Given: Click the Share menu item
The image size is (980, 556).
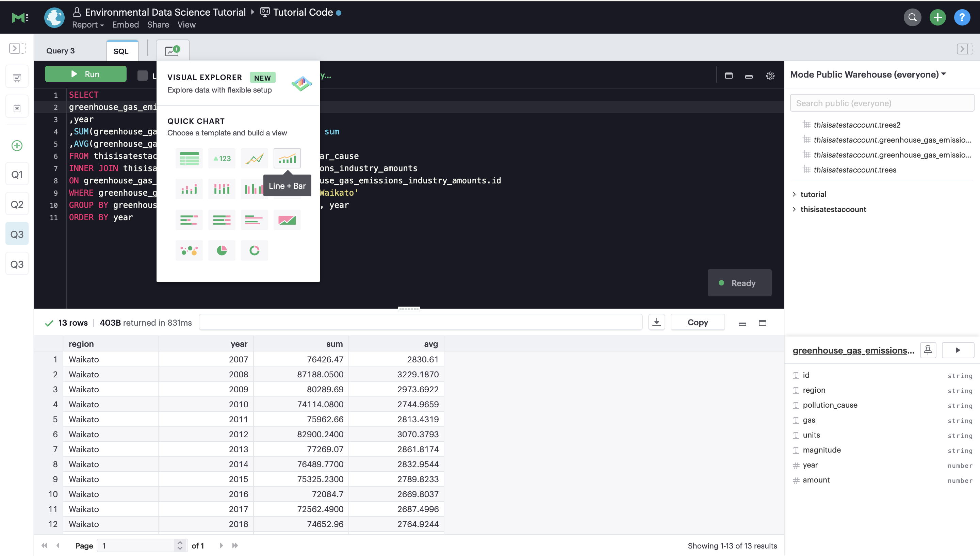Looking at the screenshot, I should coord(158,25).
